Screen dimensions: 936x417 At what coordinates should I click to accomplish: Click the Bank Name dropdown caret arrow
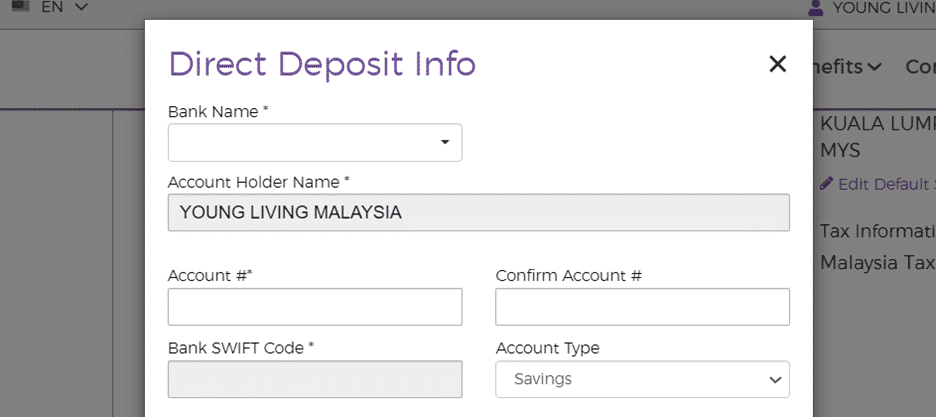click(445, 143)
